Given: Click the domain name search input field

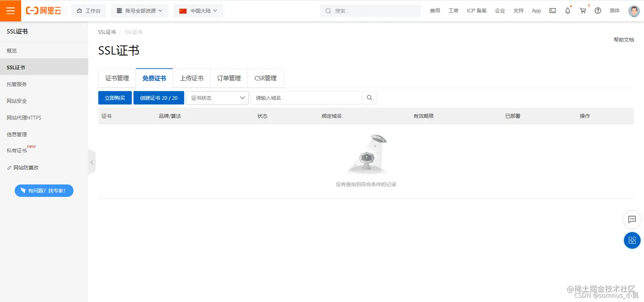Looking at the screenshot, I should pos(306,97).
